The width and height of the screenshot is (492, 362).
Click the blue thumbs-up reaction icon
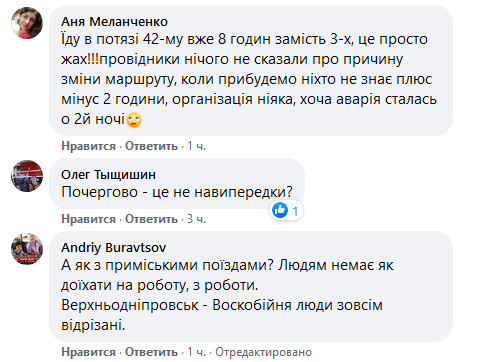(x=280, y=210)
